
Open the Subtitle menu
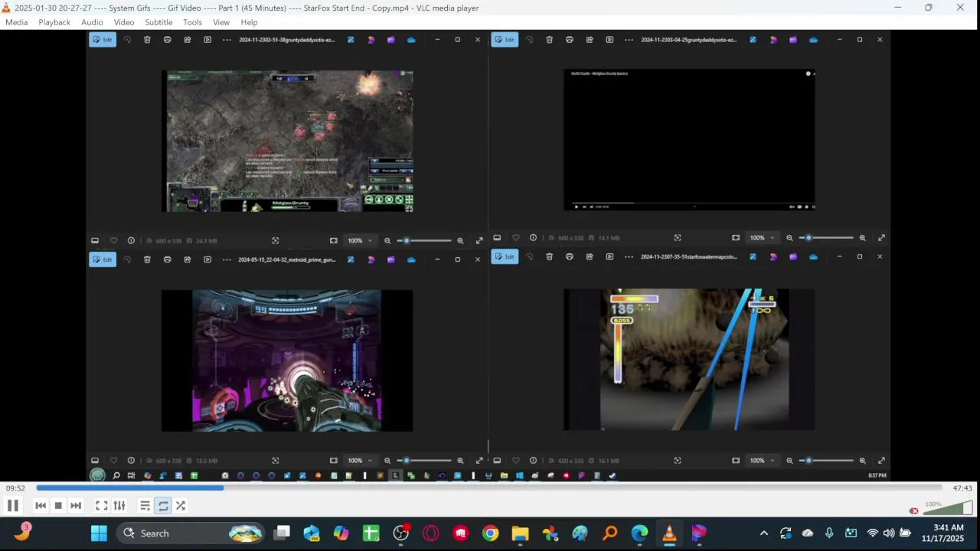click(158, 22)
